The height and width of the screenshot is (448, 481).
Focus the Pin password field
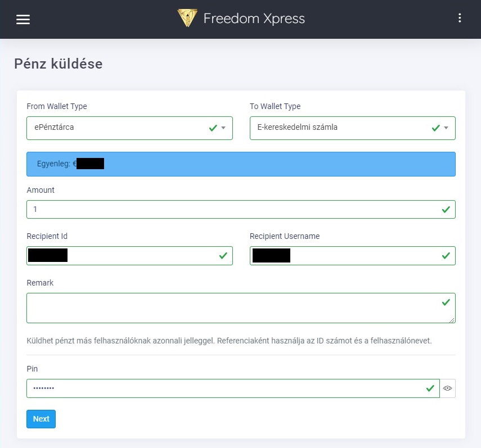[x=225, y=388]
